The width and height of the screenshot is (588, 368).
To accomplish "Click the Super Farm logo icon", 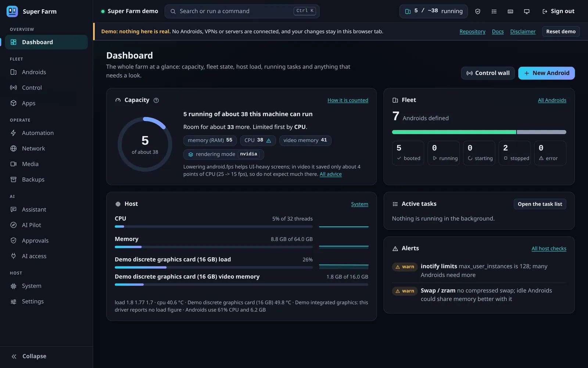I will [x=12, y=11].
